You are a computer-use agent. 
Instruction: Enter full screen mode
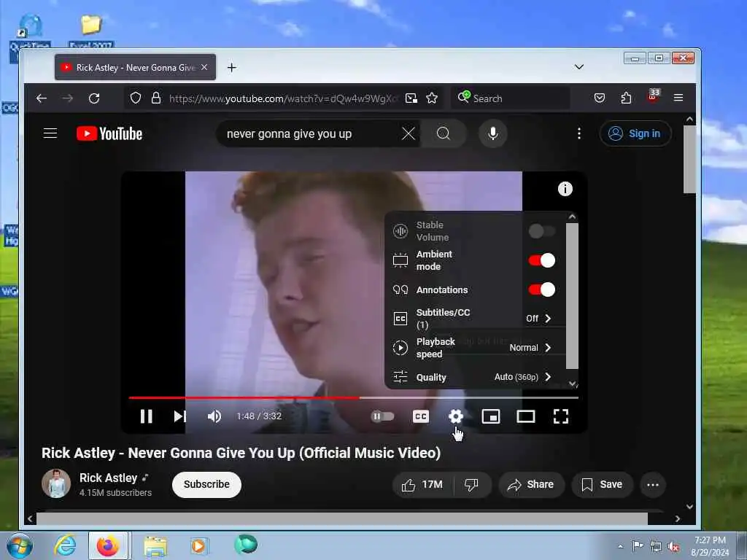click(561, 416)
